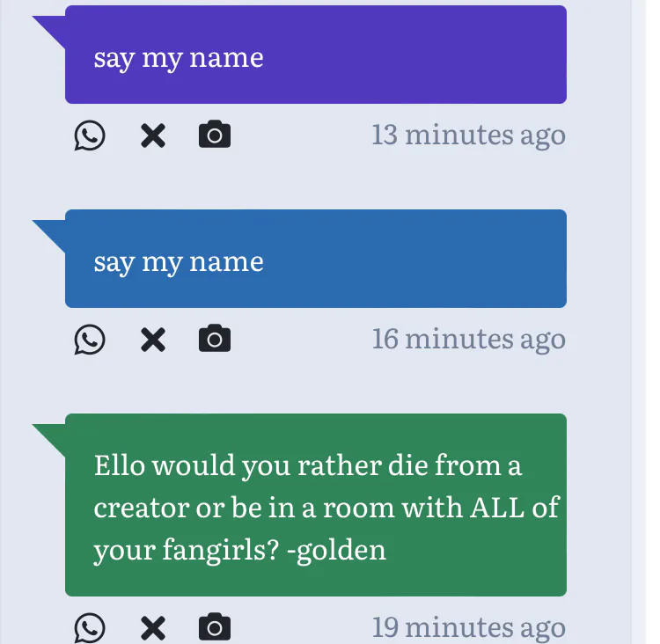Screen dimensions: 660x644
Task: Click the capitalized word "ALL" in the green message
Action: [502, 508]
